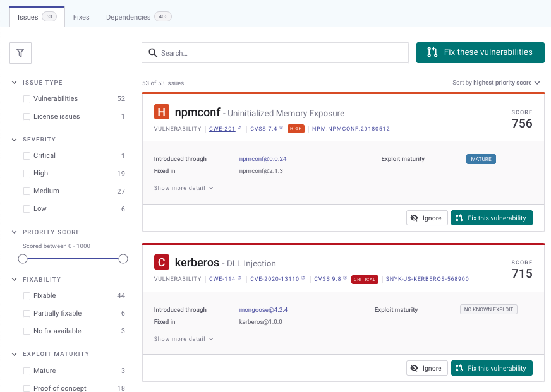Image resolution: width=551 pixels, height=392 pixels.
Task: Switch to the Fixes tab
Action: tap(81, 17)
